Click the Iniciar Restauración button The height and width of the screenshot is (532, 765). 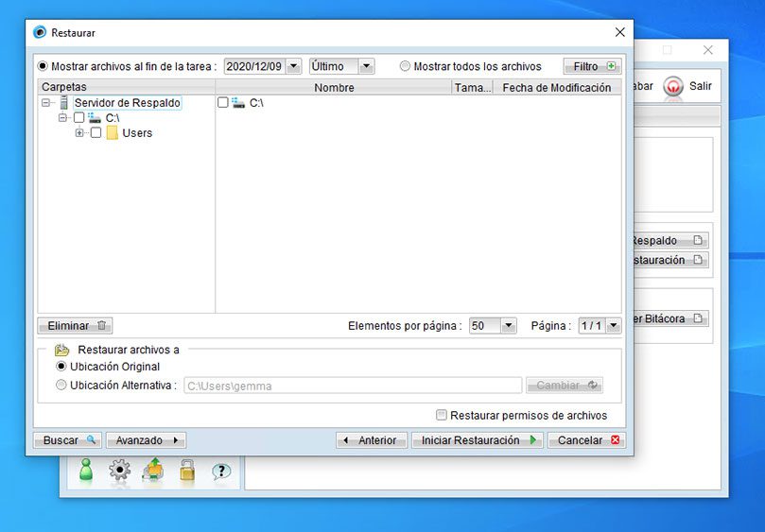tap(478, 440)
